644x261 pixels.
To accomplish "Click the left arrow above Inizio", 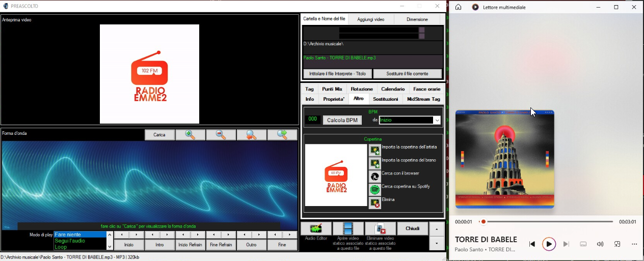I will pyautogui.click(x=121, y=235).
